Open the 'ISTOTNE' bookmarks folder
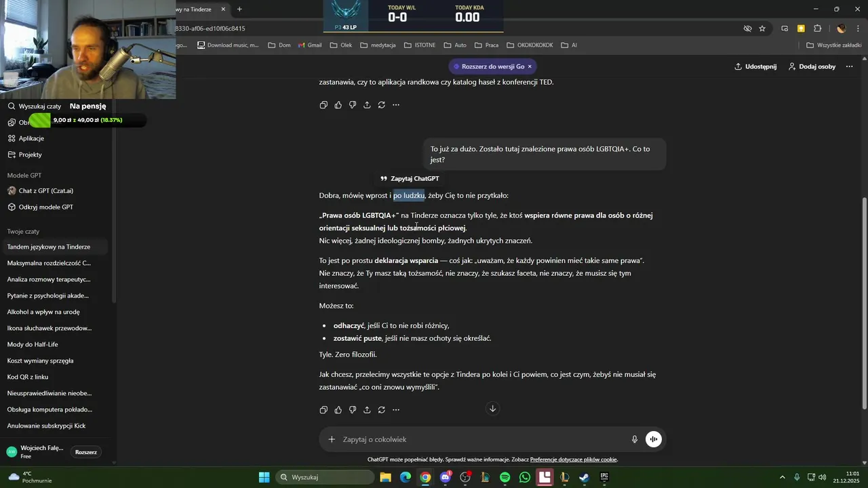 click(420, 45)
